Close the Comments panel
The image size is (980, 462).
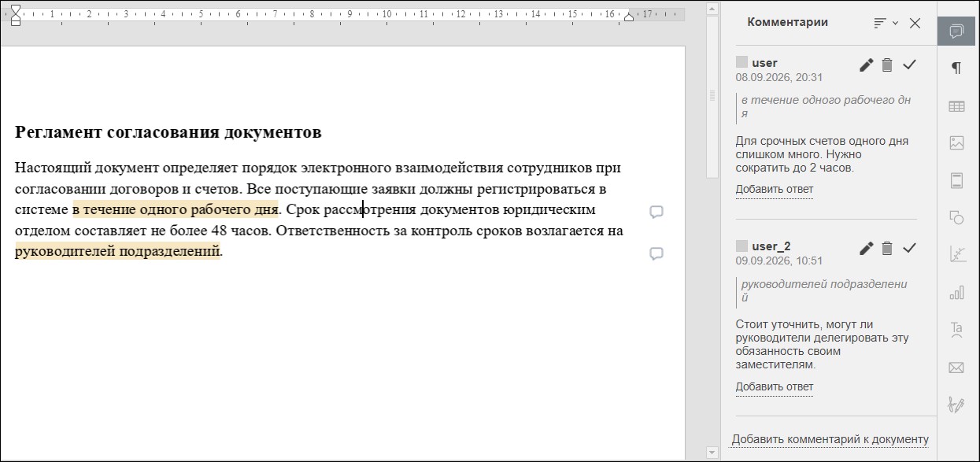(915, 23)
